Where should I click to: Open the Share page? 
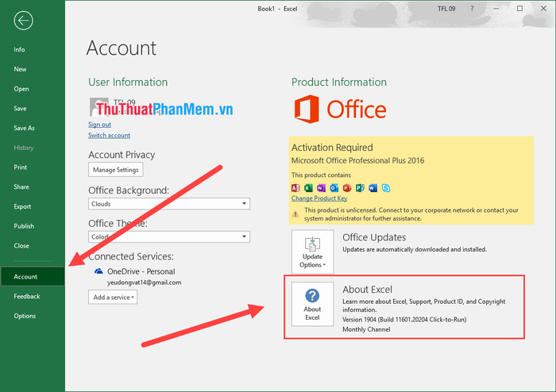tap(21, 186)
